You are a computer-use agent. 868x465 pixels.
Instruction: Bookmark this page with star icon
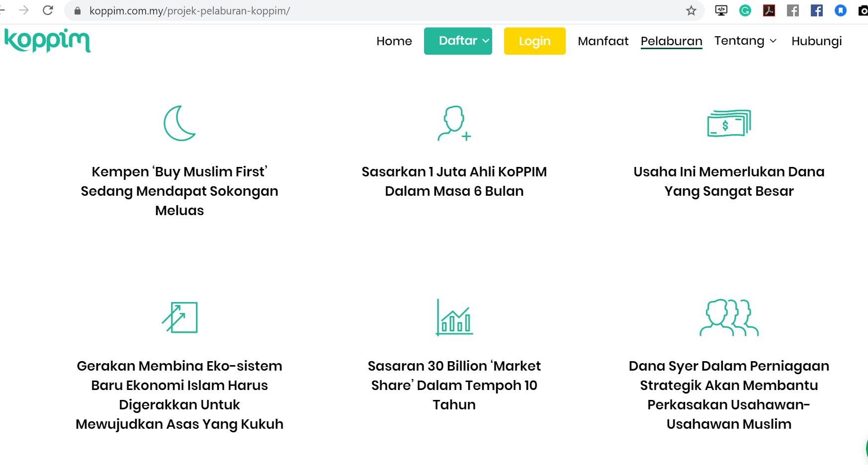(x=691, y=10)
